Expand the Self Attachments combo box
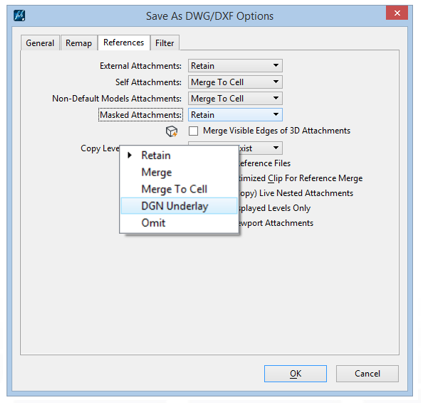The height and width of the screenshot is (403, 421). [235, 82]
